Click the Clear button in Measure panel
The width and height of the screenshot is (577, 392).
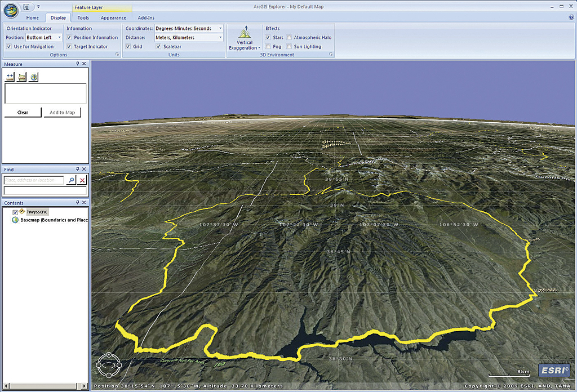[x=23, y=113]
